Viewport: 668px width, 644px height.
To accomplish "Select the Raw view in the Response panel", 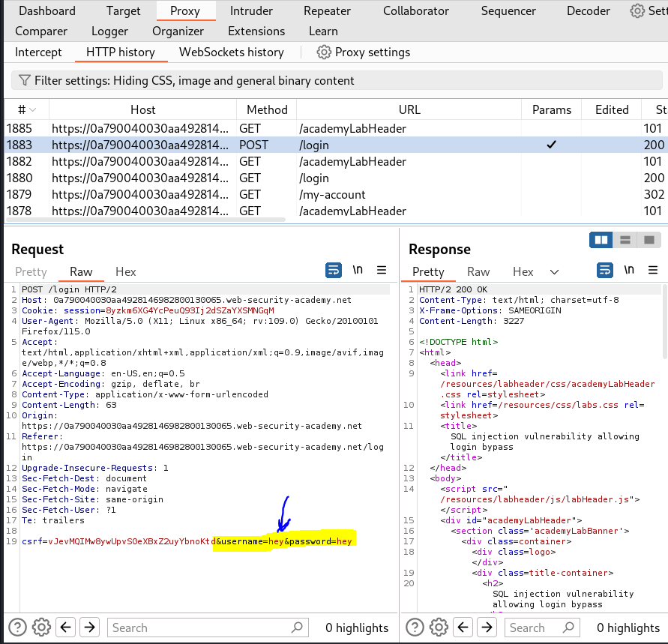I will pyautogui.click(x=478, y=271).
